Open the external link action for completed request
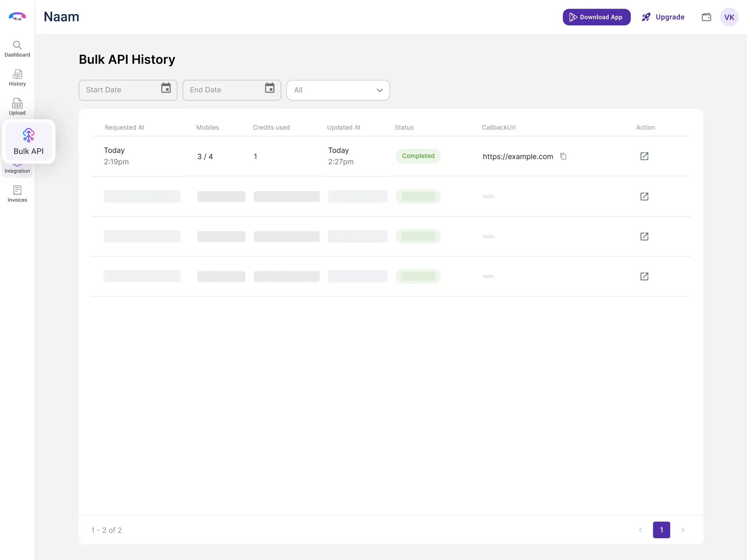747x560 pixels. (x=644, y=156)
